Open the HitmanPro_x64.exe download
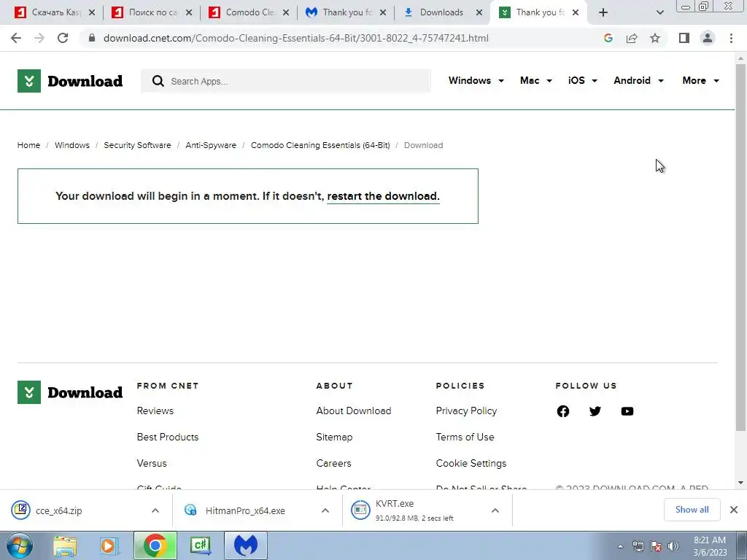Image resolution: width=747 pixels, height=560 pixels. (x=247, y=510)
